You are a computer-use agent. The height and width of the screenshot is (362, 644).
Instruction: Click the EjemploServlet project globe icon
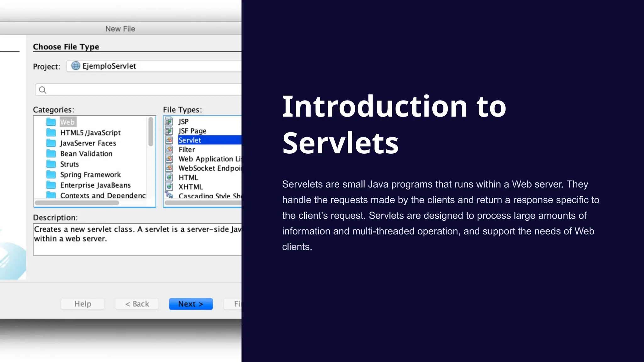[x=75, y=66]
